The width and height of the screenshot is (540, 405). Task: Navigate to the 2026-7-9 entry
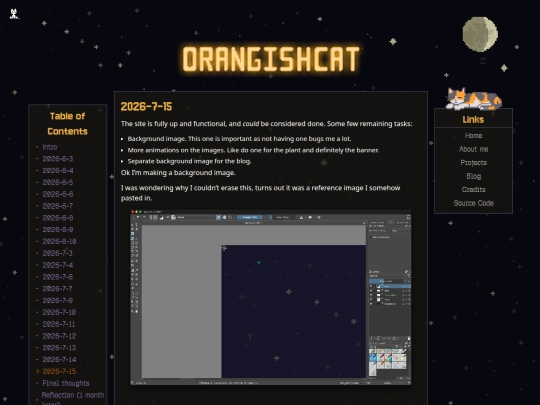(58, 300)
